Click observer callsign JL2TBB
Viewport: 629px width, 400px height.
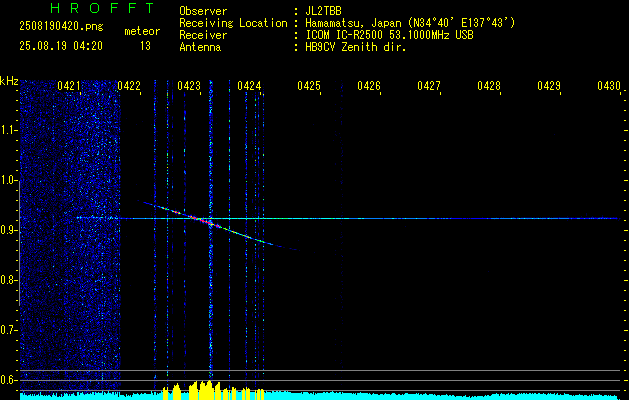point(323,11)
